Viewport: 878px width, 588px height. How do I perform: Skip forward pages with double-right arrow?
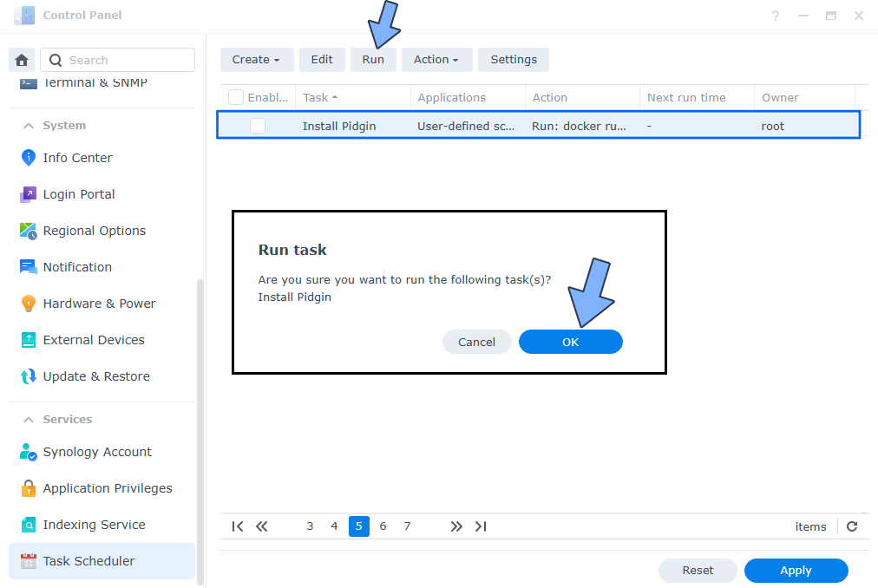(456, 526)
